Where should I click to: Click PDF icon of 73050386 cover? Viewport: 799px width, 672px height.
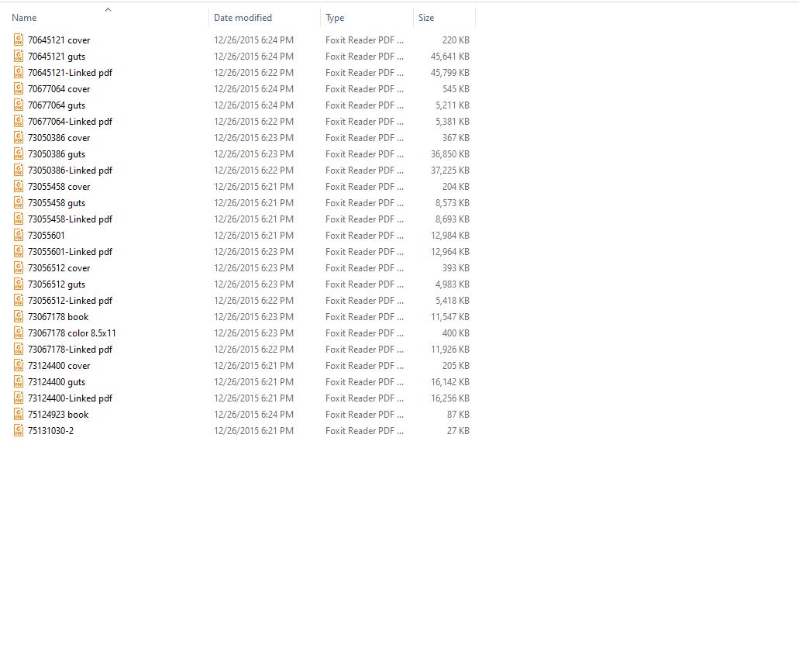pyautogui.click(x=19, y=137)
